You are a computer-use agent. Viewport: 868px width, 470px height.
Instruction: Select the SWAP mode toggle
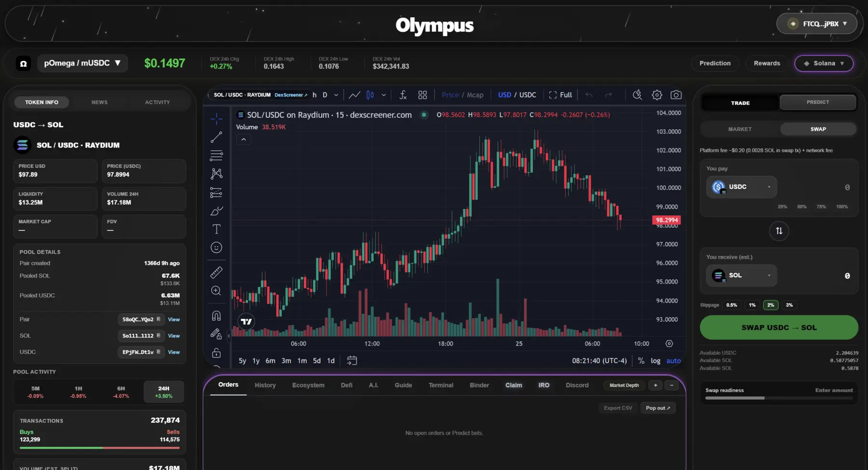point(818,129)
